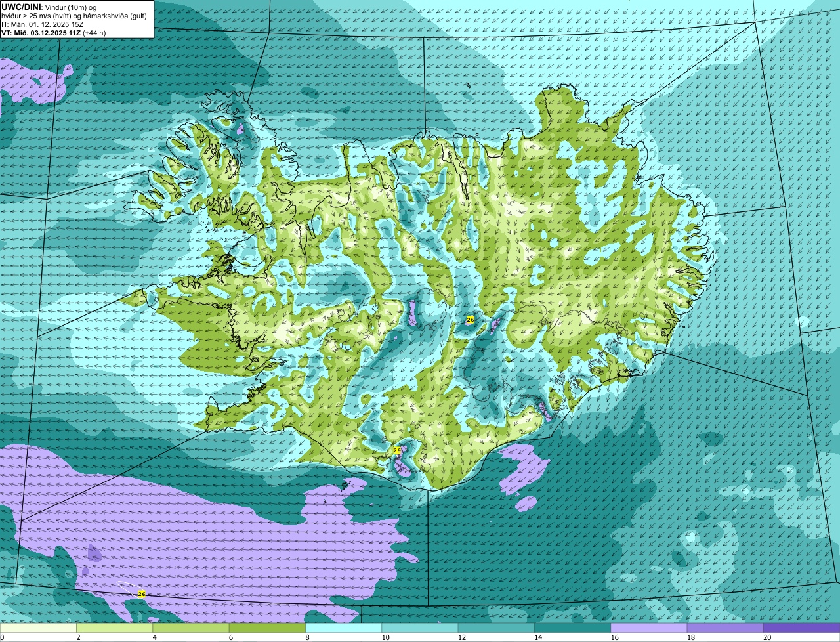Screen dimensions: 840x642
Task: Click the 'IT: Mán. 01. 12. 2025 15Z' line
Action: pos(43,24)
